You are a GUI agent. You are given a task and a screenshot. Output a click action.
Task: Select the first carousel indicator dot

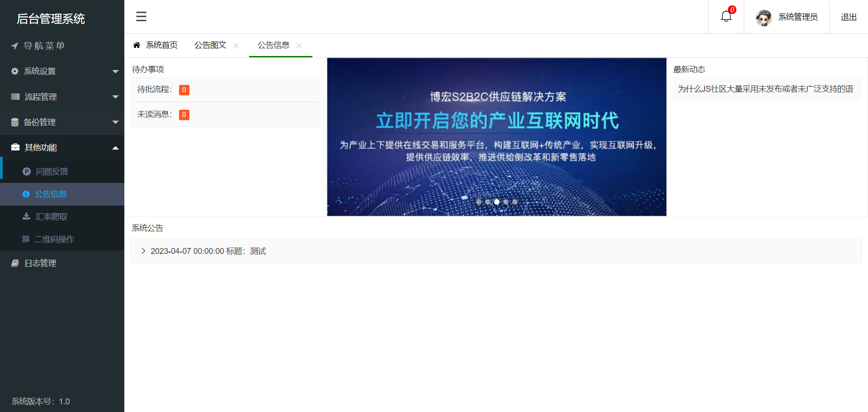pyautogui.click(x=479, y=202)
